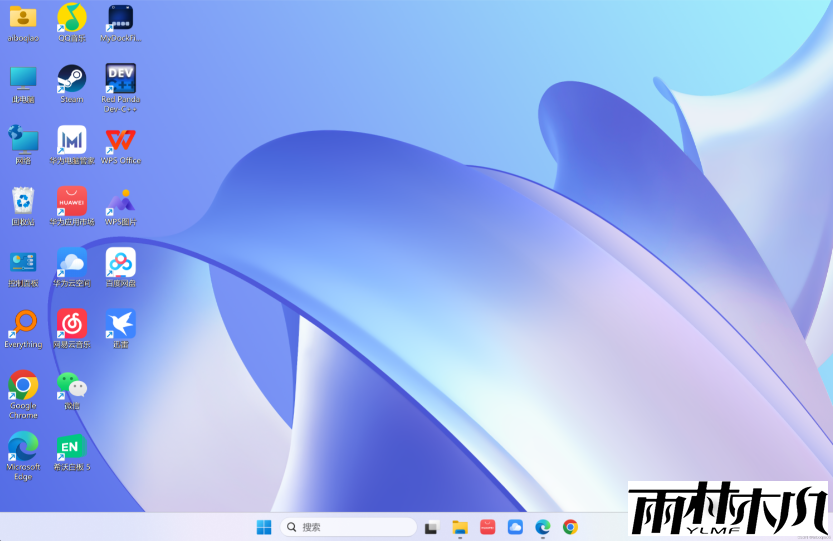
Task: Select the Everything search shortcut
Action: (x=23, y=323)
